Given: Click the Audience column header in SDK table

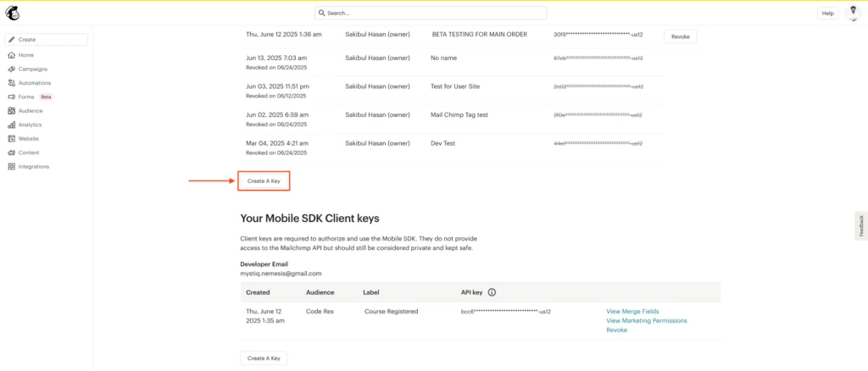Looking at the screenshot, I should (320, 292).
